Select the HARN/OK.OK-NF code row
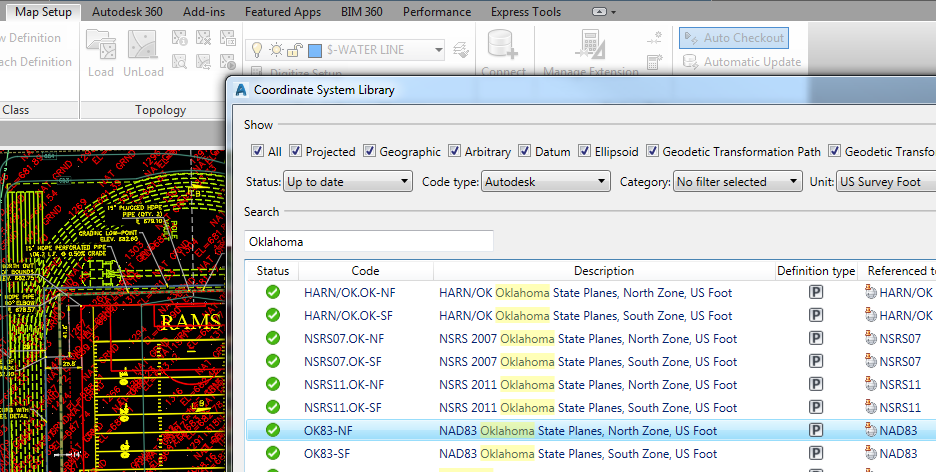The width and height of the screenshot is (936, 472). point(349,292)
